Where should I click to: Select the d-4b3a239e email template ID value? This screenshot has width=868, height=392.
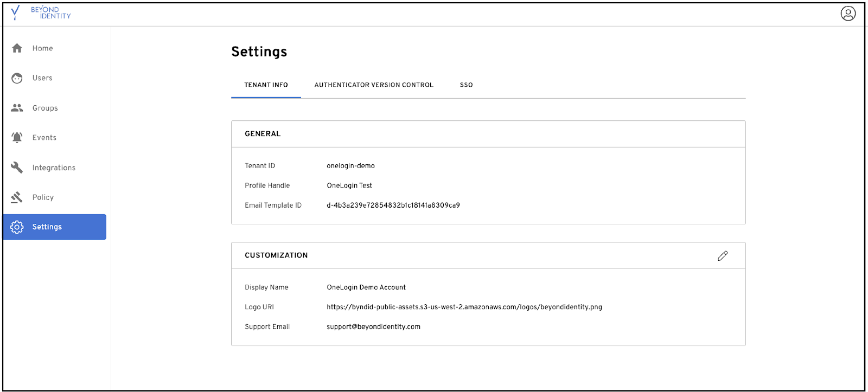tap(393, 205)
